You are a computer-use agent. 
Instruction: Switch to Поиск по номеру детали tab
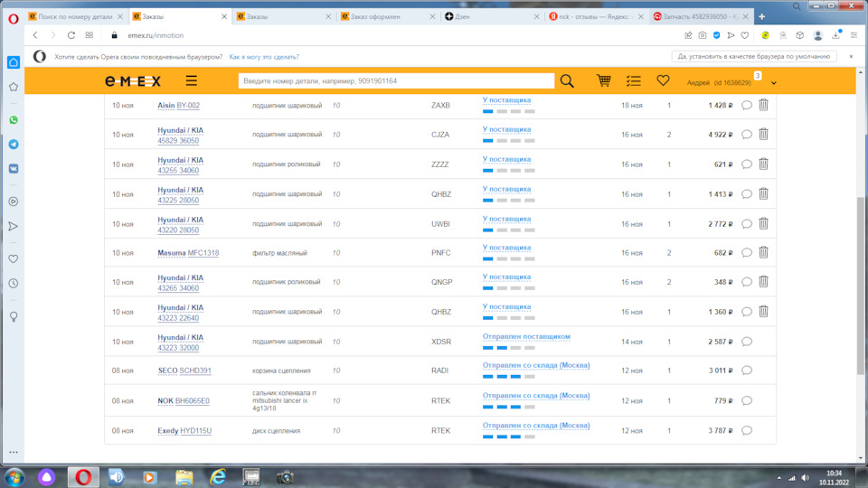[75, 16]
